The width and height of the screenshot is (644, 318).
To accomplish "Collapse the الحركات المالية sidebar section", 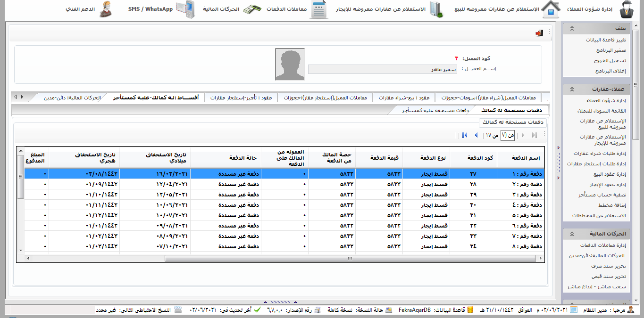I will pos(572,234).
